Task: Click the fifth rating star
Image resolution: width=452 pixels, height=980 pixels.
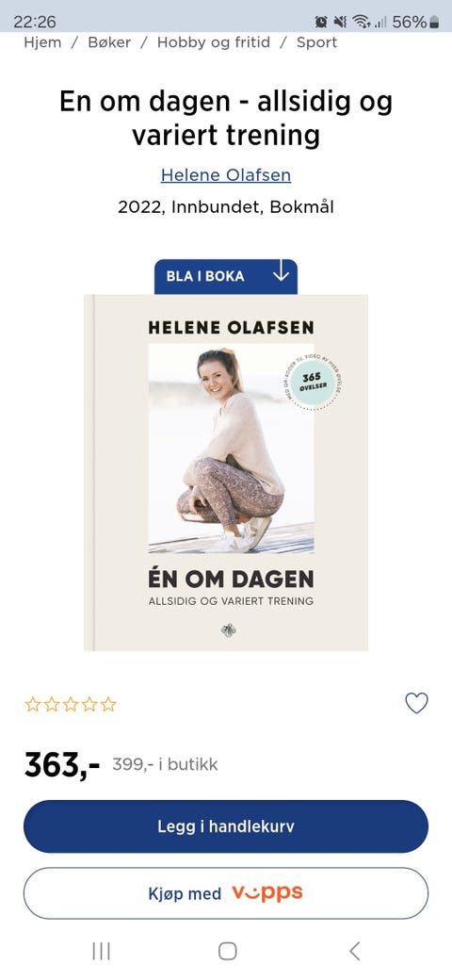Action: coord(108,705)
